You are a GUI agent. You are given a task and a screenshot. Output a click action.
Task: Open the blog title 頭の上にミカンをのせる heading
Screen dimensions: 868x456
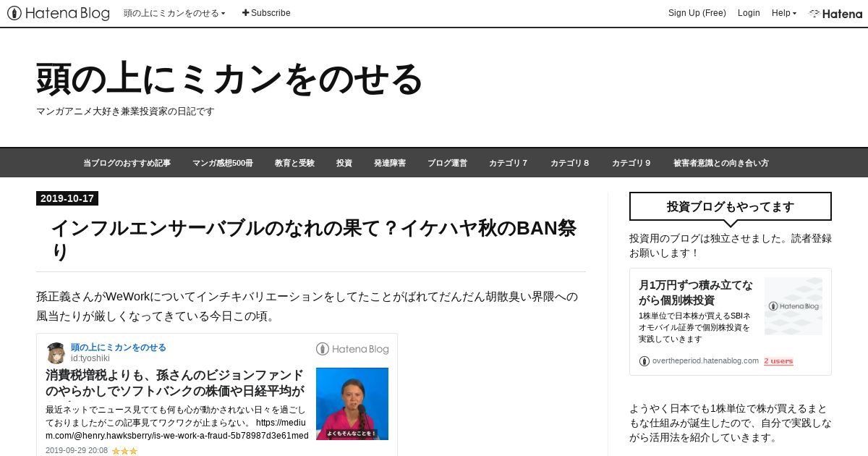[x=229, y=79]
